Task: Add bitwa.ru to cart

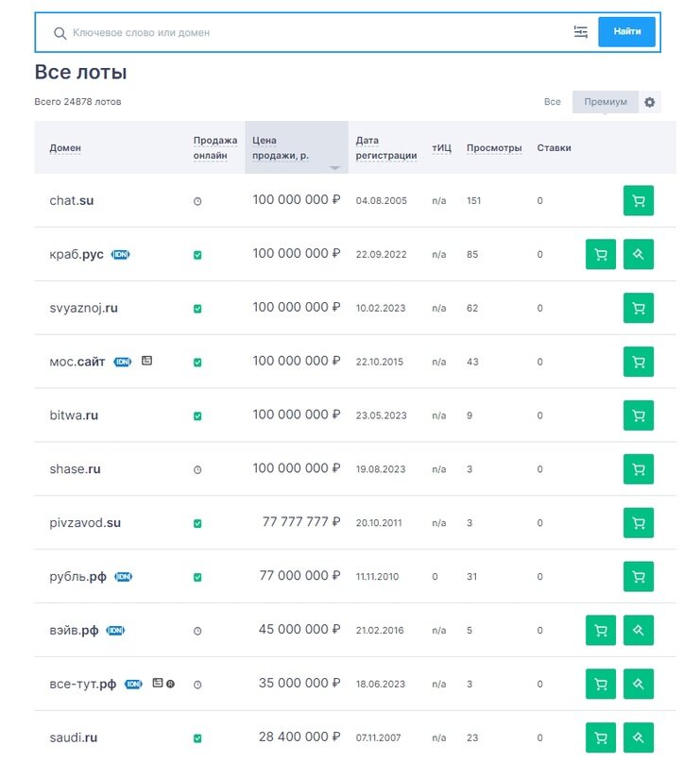Action: tap(639, 415)
